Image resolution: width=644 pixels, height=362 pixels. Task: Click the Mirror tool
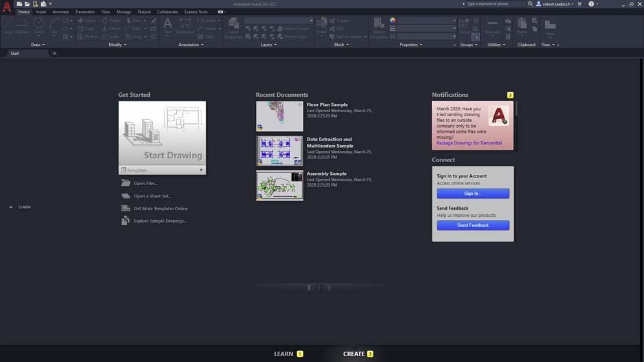[x=111, y=28]
